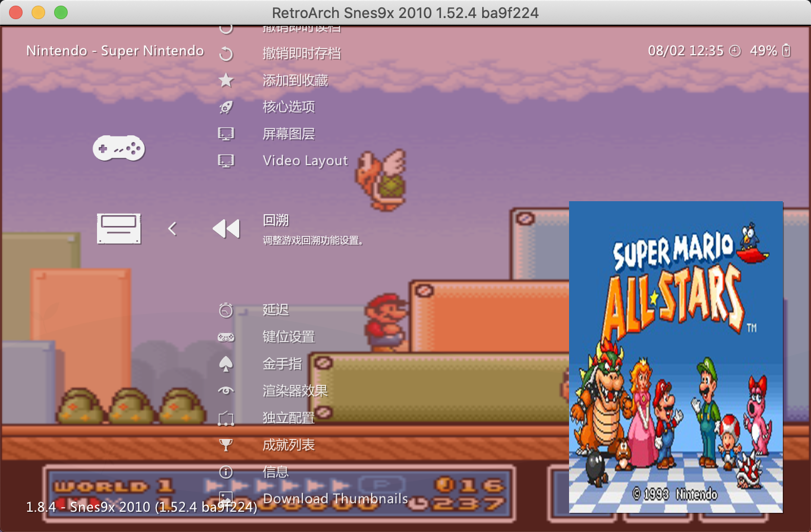Viewport: 811px width, 532px height.
Task: Click the controller icon beside 键位设置
Action: (x=226, y=336)
